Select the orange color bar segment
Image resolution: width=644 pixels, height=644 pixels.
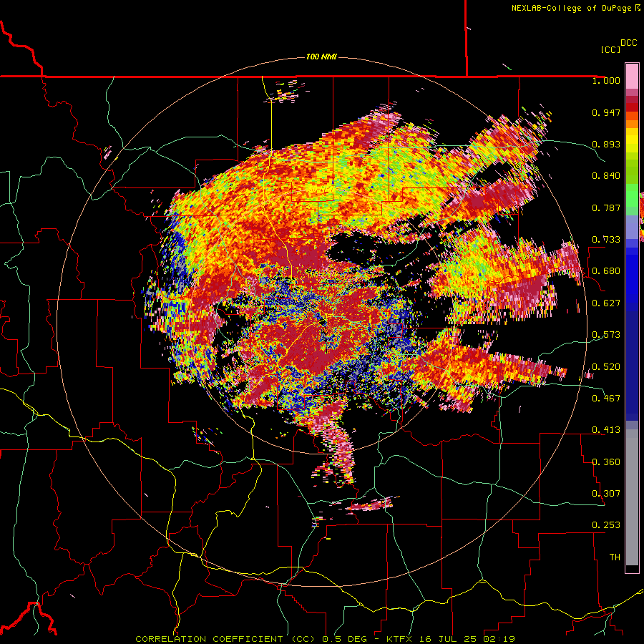coord(632,124)
